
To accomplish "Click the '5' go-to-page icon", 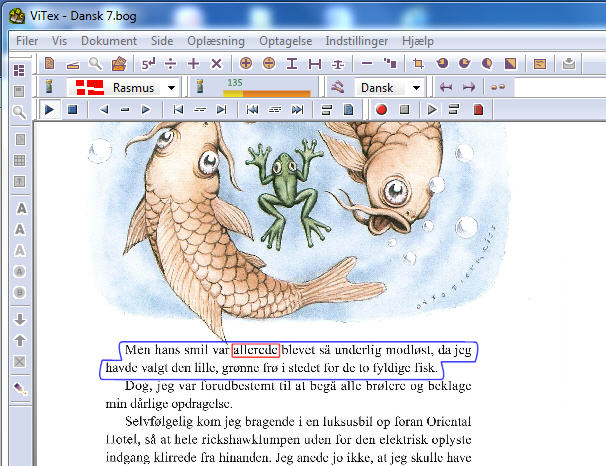I will click(148, 64).
